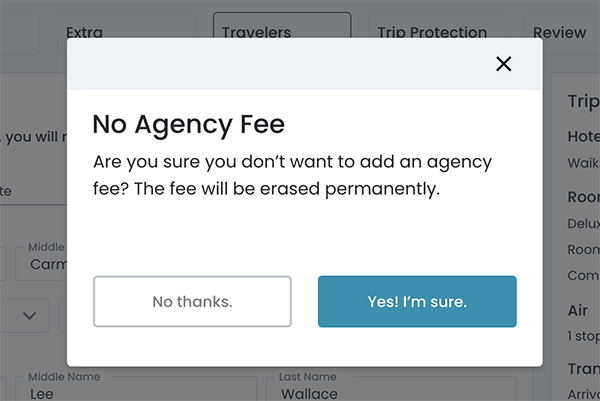Click the Arrival transfer detail text
Image resolution: width=600 pixels, height=401 pixels.
pos(583,393)
